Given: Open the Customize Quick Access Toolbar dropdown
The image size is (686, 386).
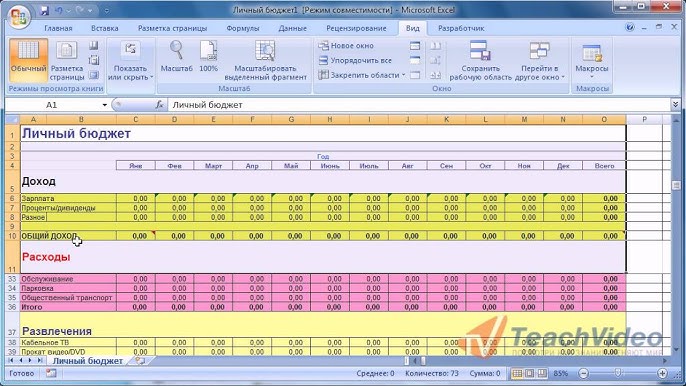Looking at the screenshot, I should click(x=106, y=11).
